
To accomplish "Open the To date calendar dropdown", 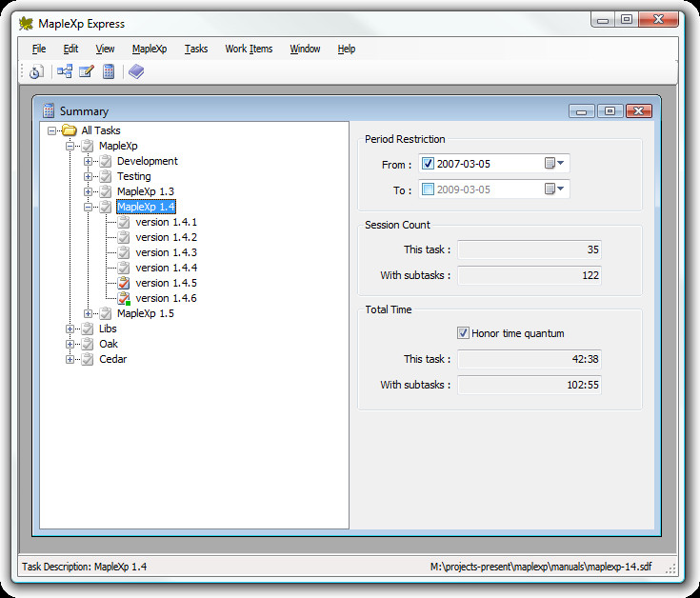I will 554,189.
